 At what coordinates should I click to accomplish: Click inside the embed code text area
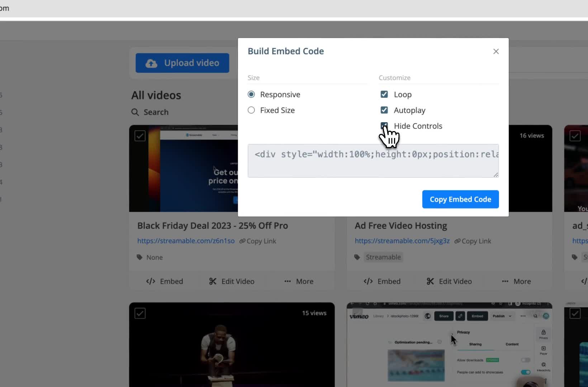(373, 161)
